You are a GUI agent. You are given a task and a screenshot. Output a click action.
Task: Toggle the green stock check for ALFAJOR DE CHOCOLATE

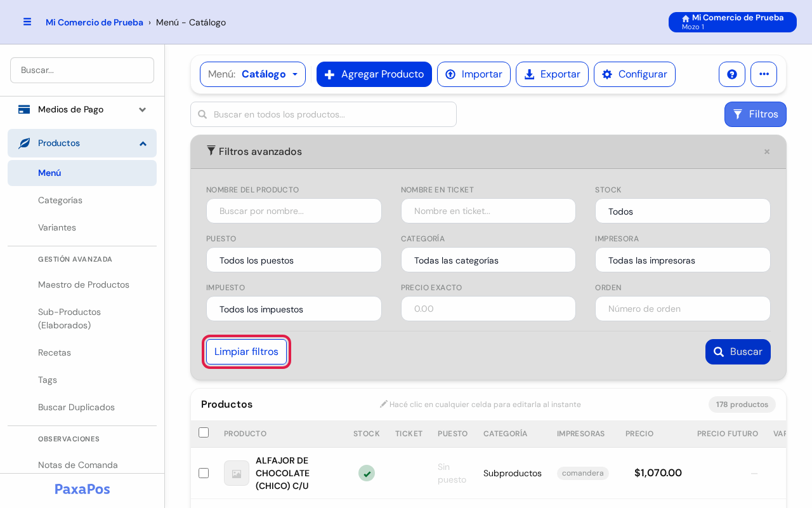pos(367,473)
